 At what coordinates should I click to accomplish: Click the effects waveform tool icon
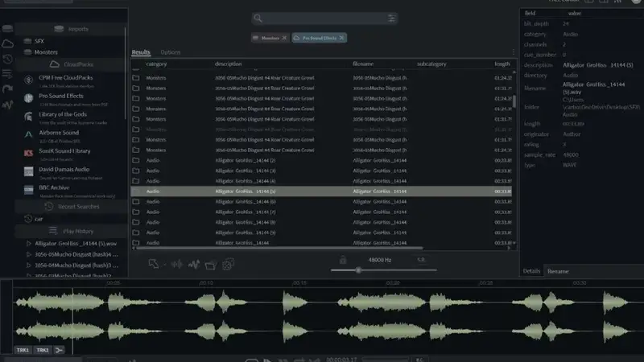coord(194,265)
